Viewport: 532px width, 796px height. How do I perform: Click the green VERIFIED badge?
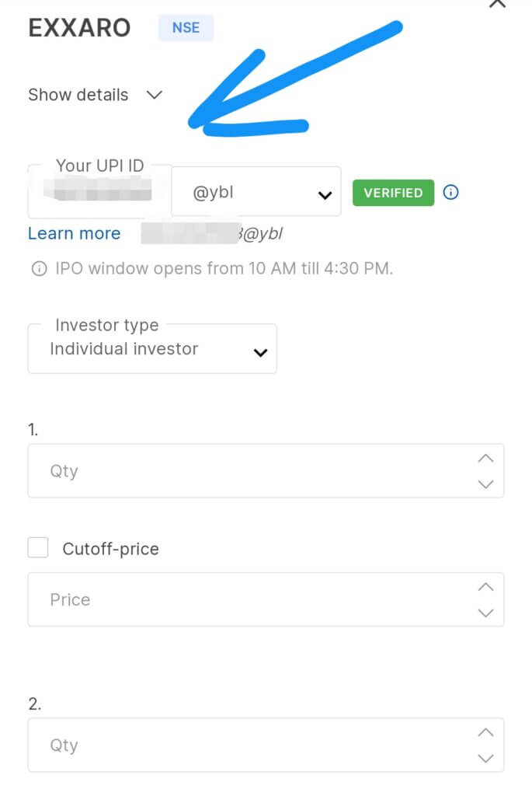click(393, 193)
